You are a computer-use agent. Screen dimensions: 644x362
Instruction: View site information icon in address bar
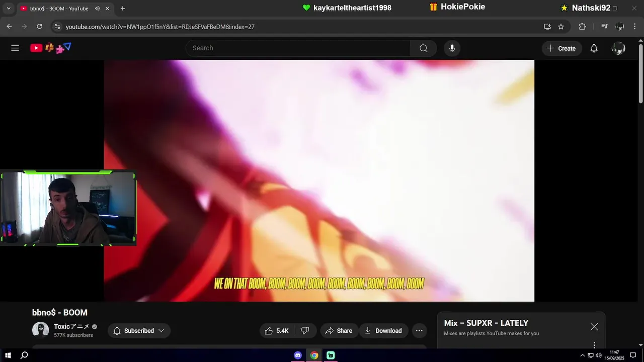pos(57,27)
